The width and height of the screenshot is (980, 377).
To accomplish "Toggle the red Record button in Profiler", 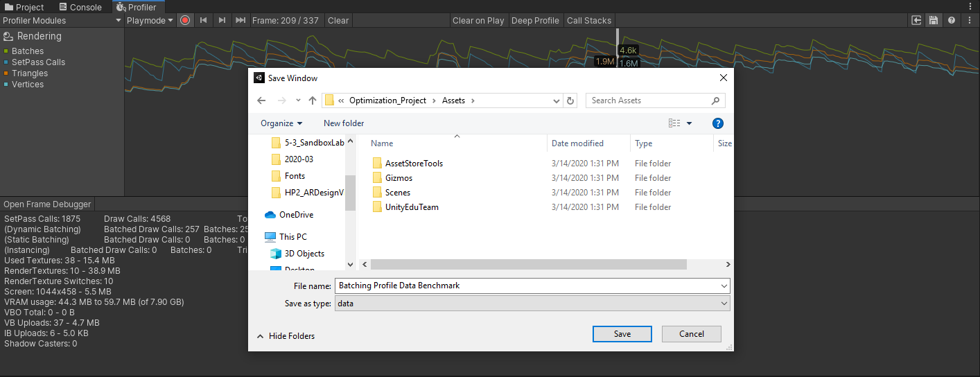I will pyautogui.click(x=185, y=20).
